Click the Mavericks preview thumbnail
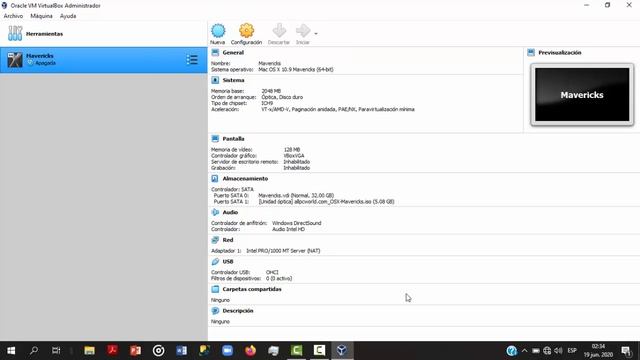 click(582, 95)
